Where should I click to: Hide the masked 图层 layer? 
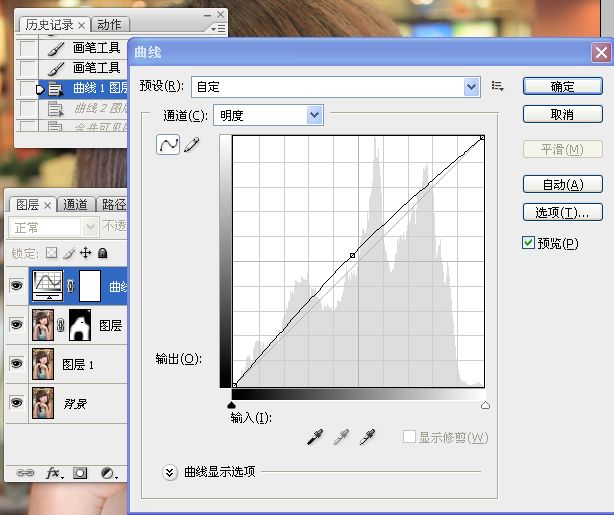(x=16, y=325)
